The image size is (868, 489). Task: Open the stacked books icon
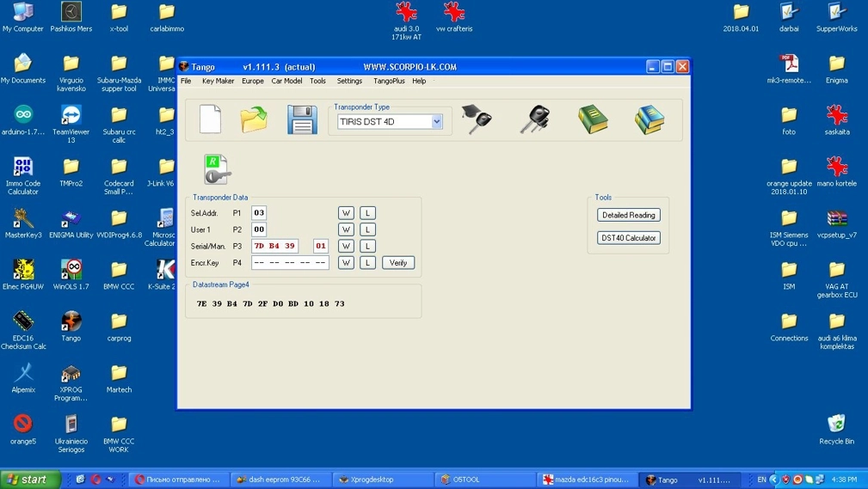click(649, 119)
